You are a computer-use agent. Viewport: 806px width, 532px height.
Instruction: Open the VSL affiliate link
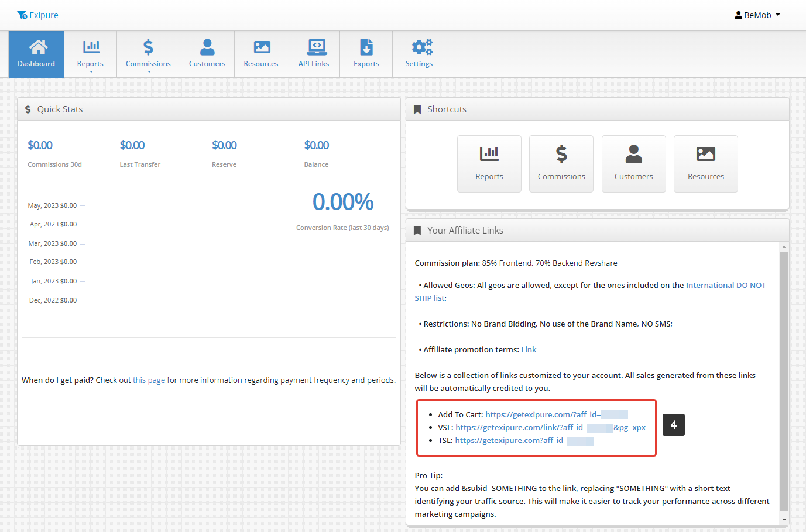[x=521, y=428]
